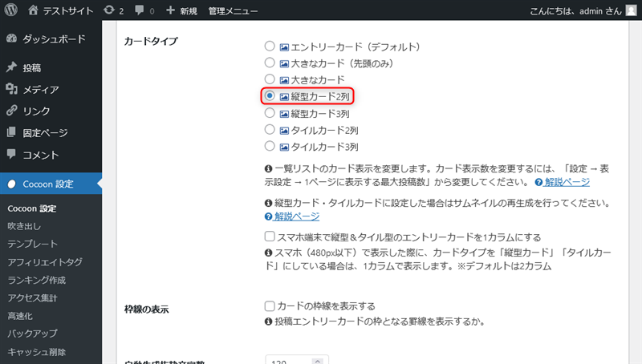
Task: Click テストサイト site name link
Action: (68, 11)
